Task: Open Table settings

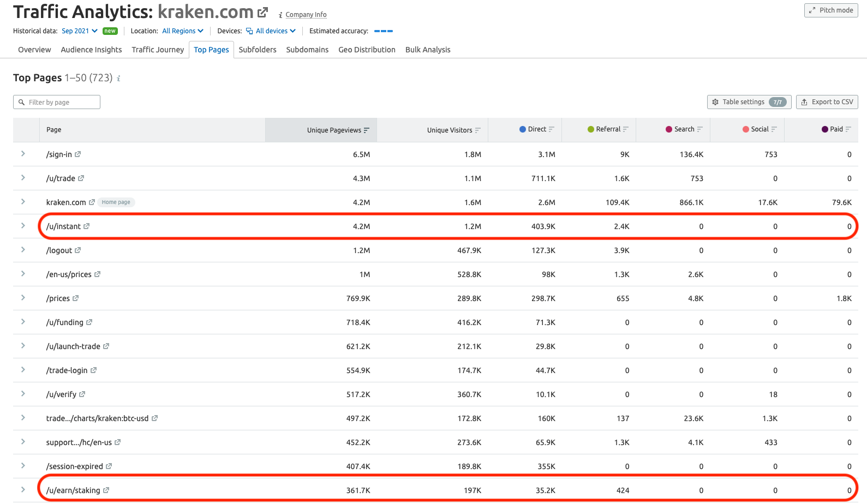Action: click(749, 102)
